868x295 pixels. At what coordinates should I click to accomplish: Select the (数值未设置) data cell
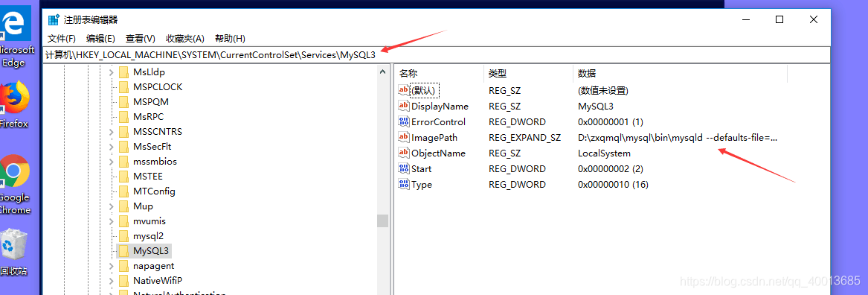click(602, 90)
